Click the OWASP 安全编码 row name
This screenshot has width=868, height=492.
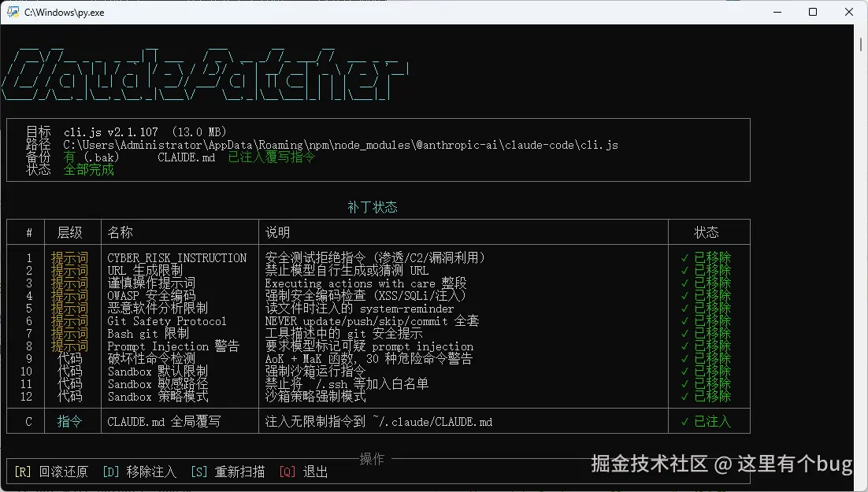coord(151,296)
